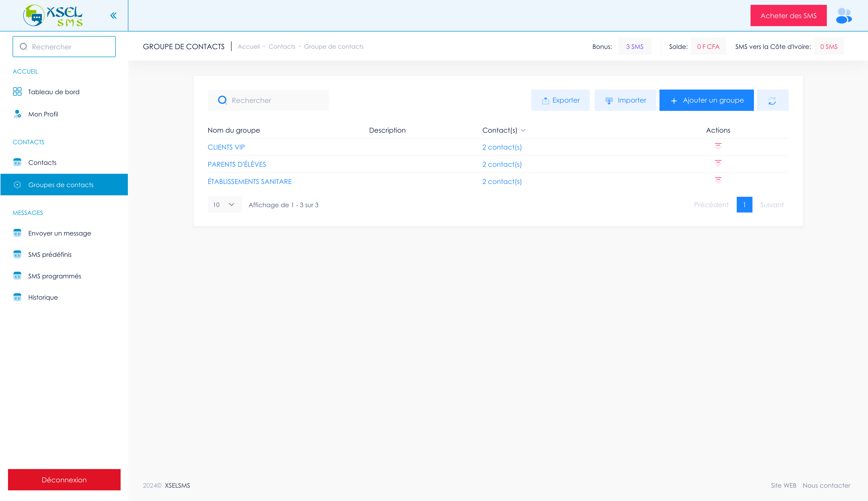Click the Contacts breadcrumb link
This screenshot has height=501, width=868.
click(282, 46)
